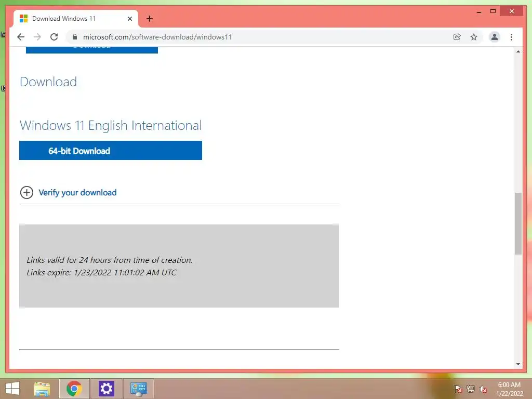The width and height of the screenshot is (532, 399).
Task: Click the scrollbar up arrow
Action: pos(518,51)
